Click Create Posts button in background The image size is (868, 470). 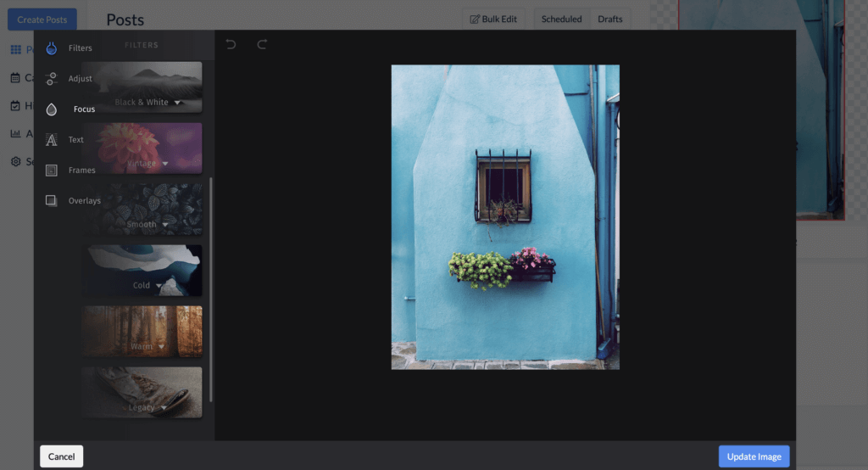42,20
